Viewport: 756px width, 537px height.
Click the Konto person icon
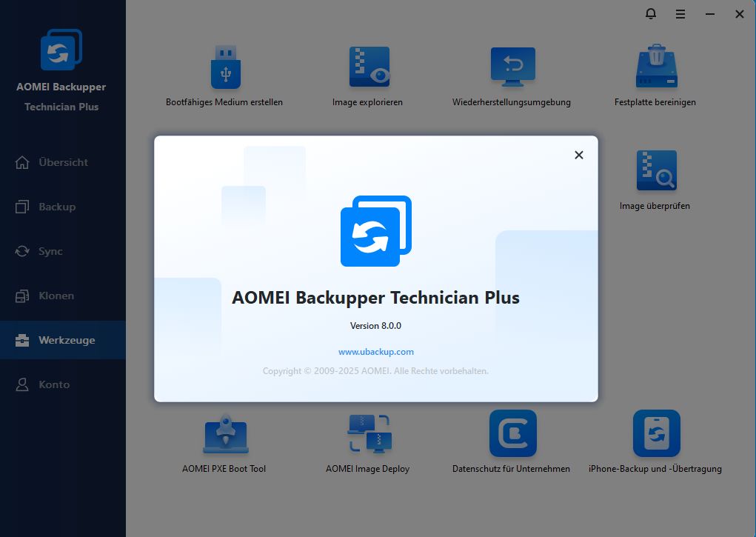point(22,384)
